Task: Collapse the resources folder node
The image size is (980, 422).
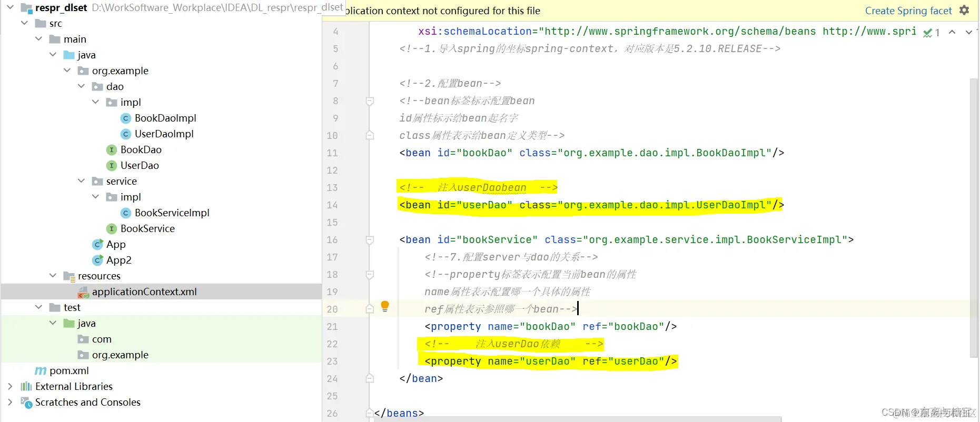Action: click(x=53, y=276)
